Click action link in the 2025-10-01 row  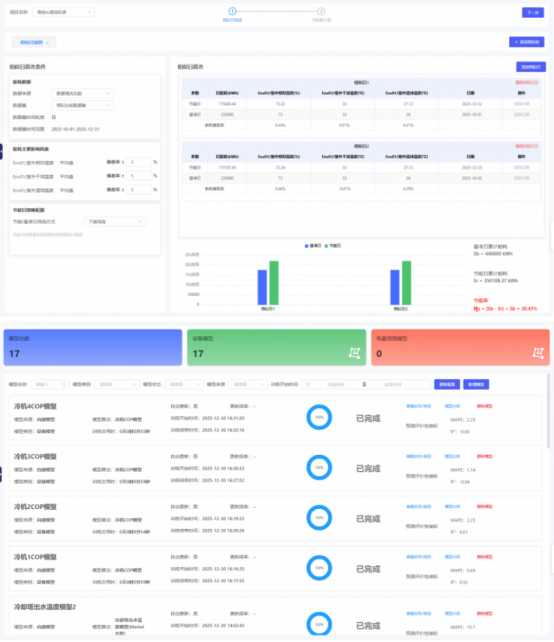521,115
